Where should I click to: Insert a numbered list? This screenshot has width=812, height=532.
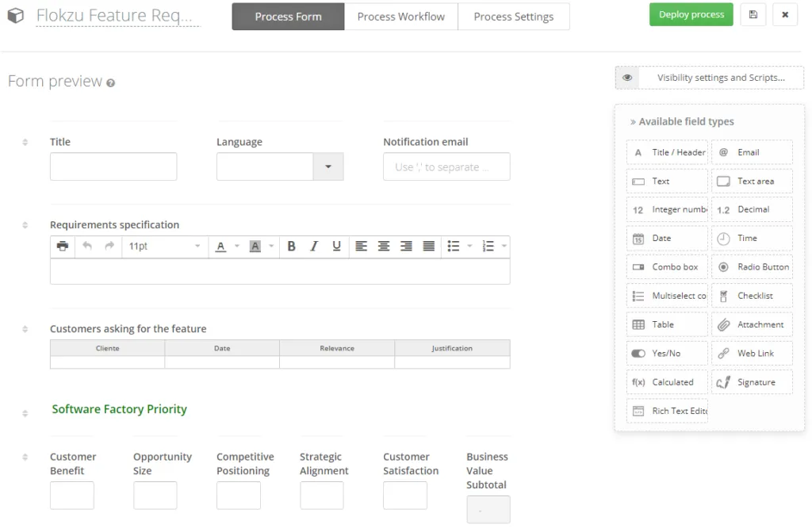click(488, 246)
